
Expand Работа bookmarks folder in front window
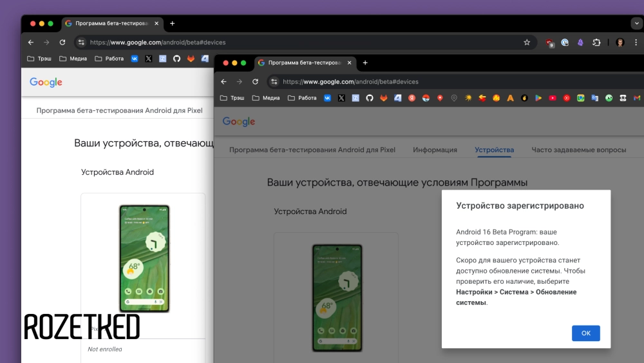[x=302, y=98]
